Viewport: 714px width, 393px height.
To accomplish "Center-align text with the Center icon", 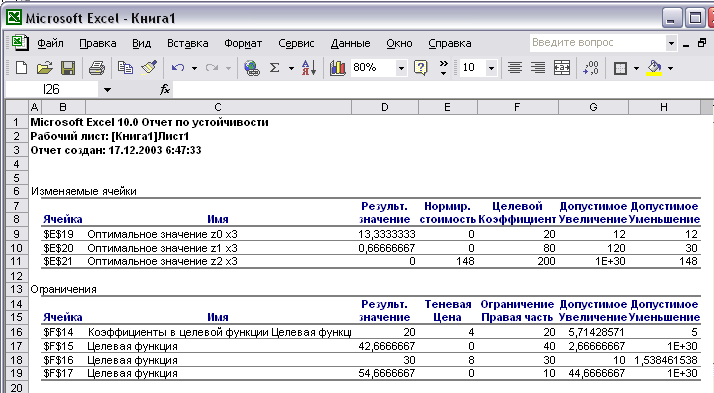I will click(515, 68).
